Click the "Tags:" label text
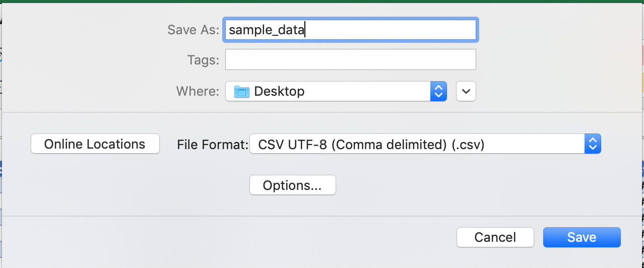Viewport: 644px width, 268px height. [x=203, y=60]
